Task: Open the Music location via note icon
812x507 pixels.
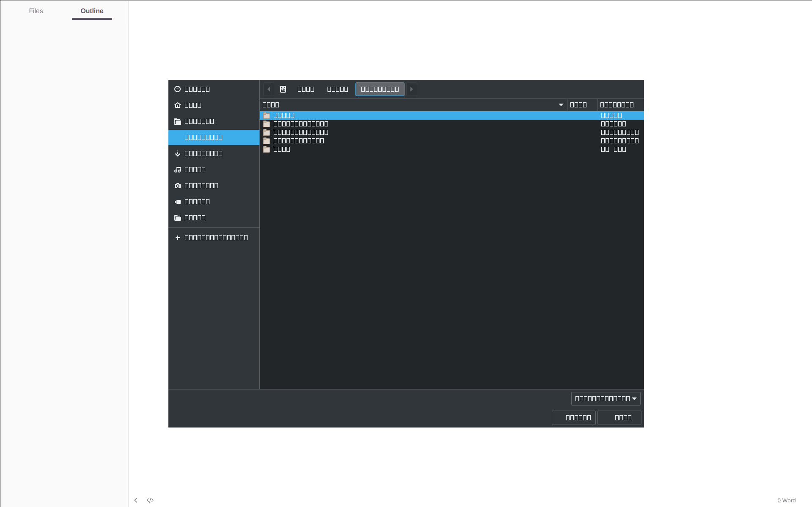Action: click(178, 169)
